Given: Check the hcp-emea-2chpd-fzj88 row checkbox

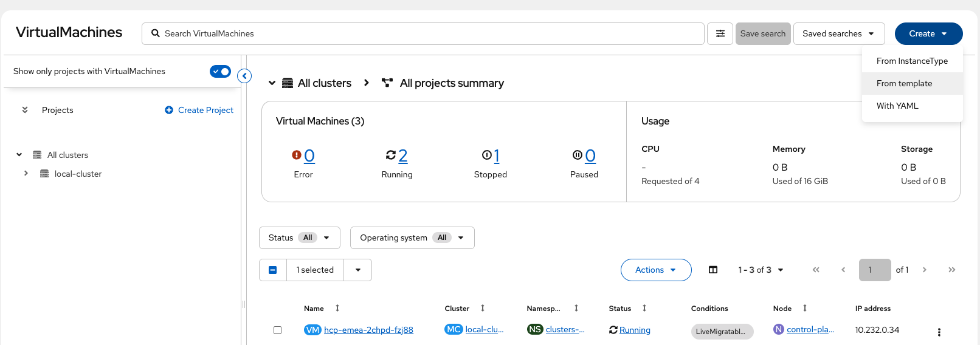Looking at the screenshot, I should (277, 330).
